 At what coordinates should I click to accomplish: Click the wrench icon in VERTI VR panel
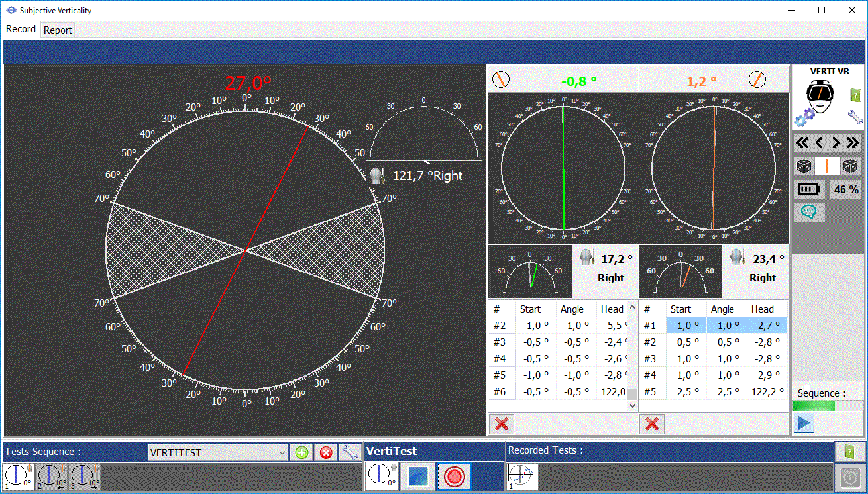click(855, 118)
